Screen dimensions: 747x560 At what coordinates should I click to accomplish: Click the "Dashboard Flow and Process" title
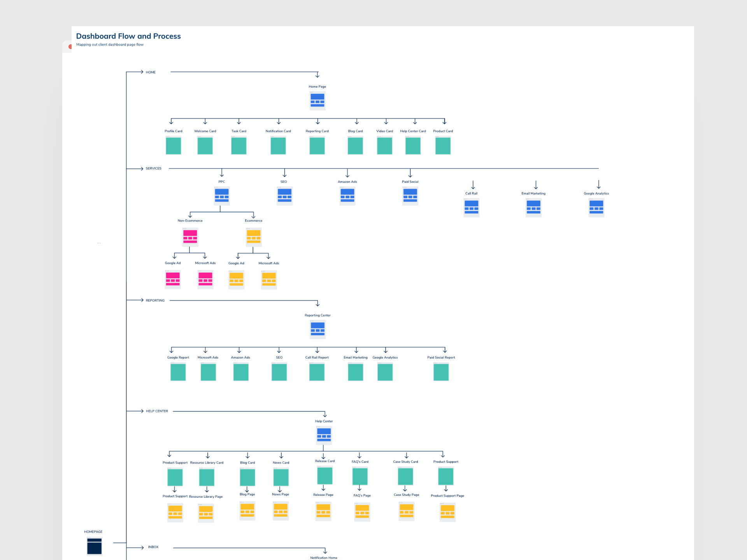128,36
